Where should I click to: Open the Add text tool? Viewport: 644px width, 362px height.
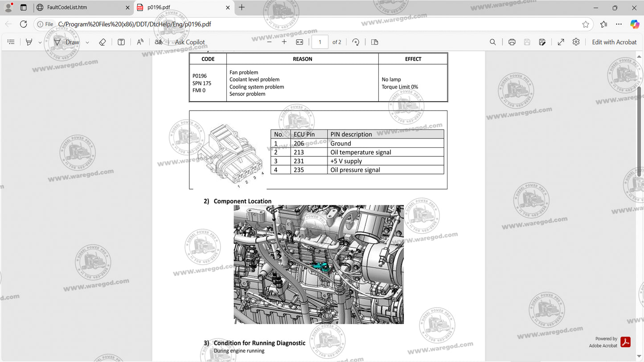coord(121,42)
